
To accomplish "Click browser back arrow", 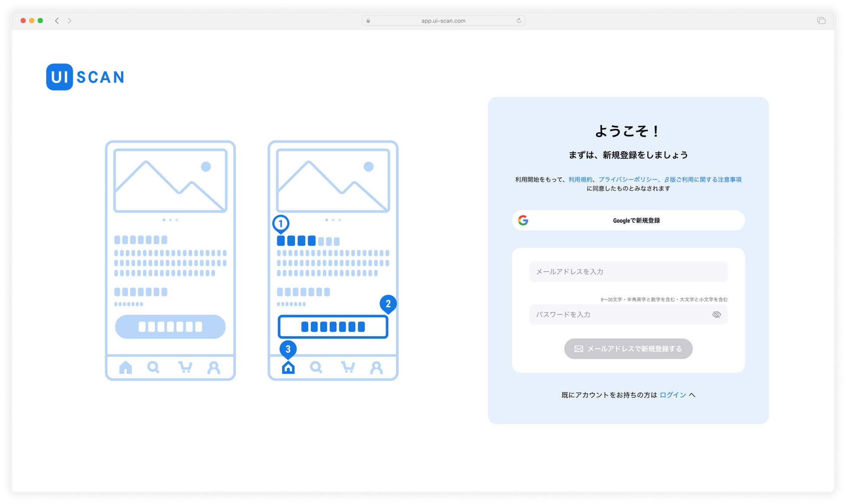I will [57, 20].
